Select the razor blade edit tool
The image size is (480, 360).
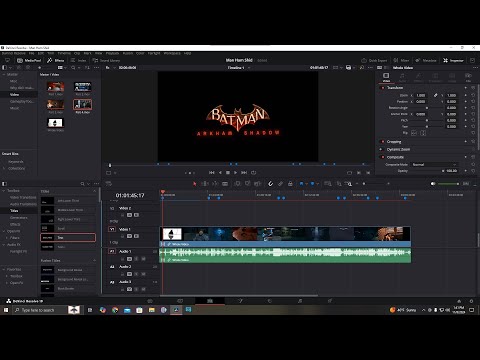coord(225,184)
